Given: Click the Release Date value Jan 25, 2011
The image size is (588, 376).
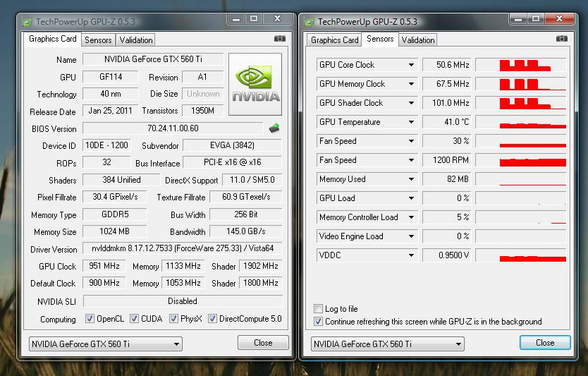Looking at the screenshot, I should tap(110, 111).
